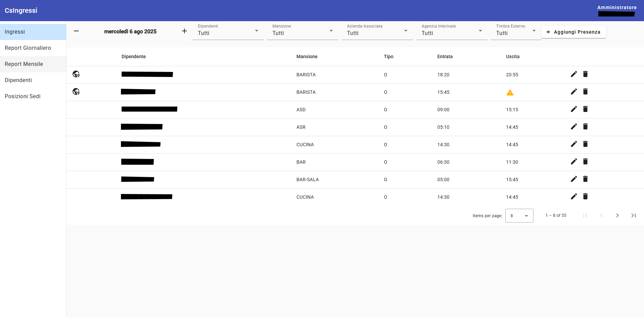Edit the ASR row entry

tap(574, 126)
